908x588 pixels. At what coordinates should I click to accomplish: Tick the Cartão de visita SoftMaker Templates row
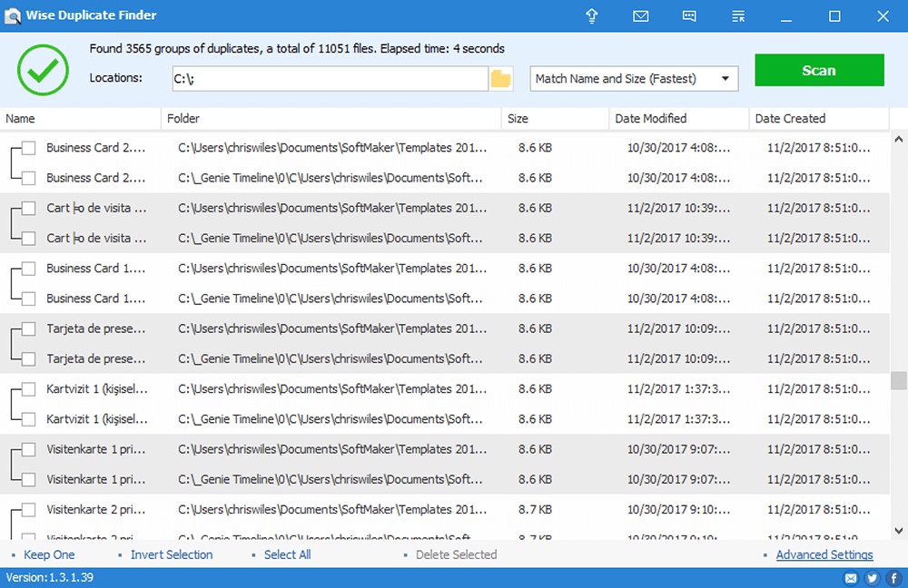(x=28, y=209)
